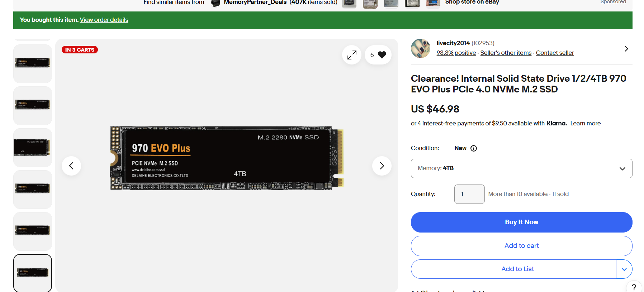Image resolution: width=644 pixels, height=292 pixels.
Task: Select the currently highlighted last thumbnail
Action: click(33, 273)
